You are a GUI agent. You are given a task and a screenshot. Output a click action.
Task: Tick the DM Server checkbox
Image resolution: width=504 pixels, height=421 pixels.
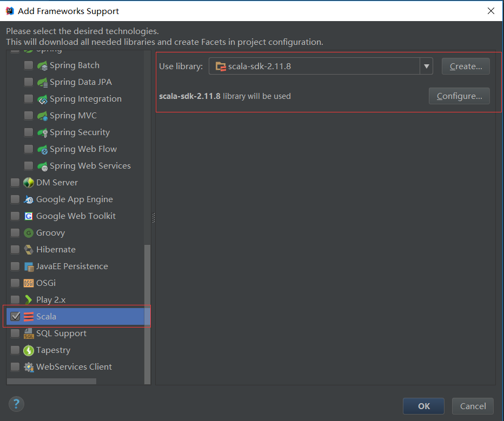click(15, 183)
